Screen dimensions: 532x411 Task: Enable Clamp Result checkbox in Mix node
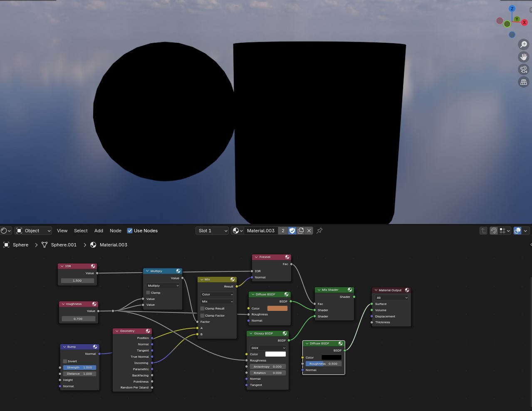pyautogui.click(x=202, y=308)
